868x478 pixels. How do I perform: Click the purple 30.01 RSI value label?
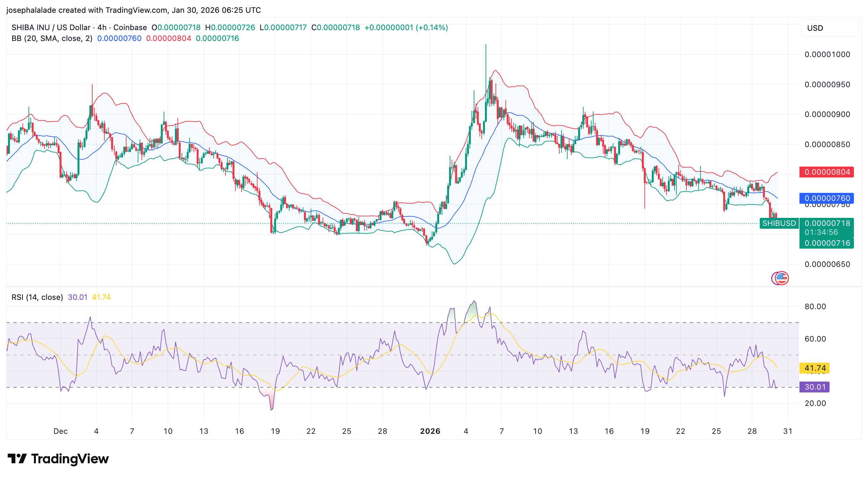(815, 387)
